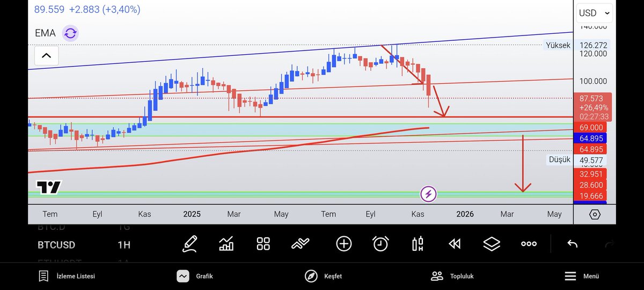
Task: Open the three-dot more options icon
Action: click(529, 244)
